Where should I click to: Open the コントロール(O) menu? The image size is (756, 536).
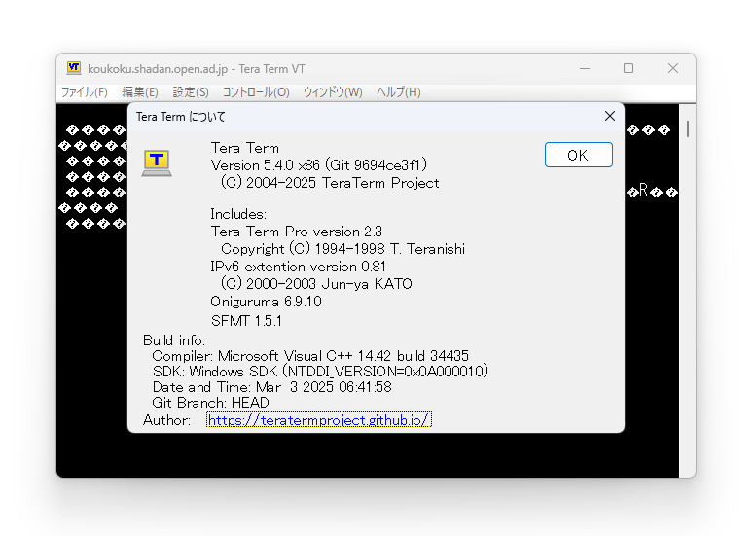click(256, 92)
